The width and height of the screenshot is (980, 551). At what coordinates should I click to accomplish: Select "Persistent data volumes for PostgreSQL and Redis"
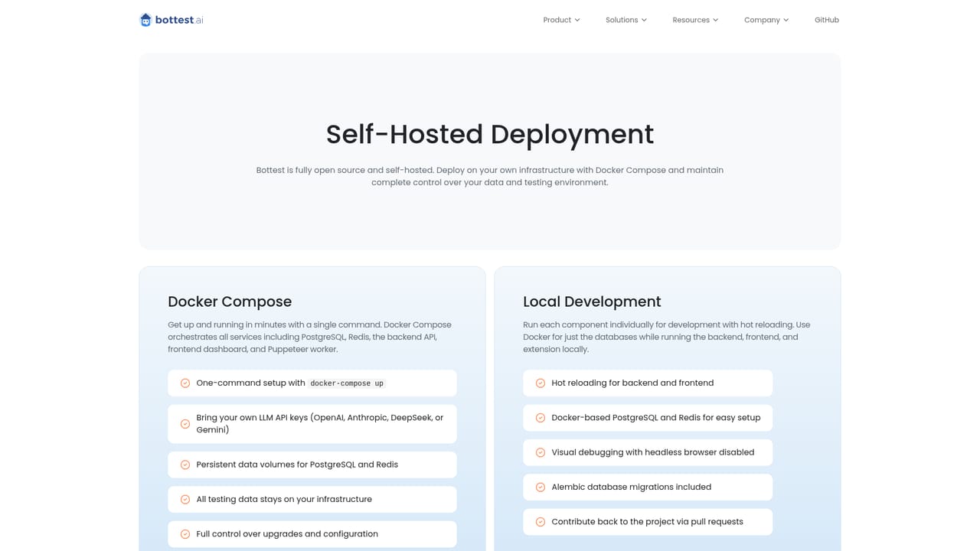coord(297,465)
